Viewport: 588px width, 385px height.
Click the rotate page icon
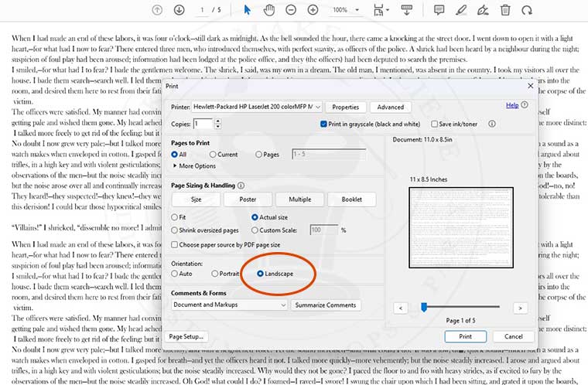click(x=528, y=10)
